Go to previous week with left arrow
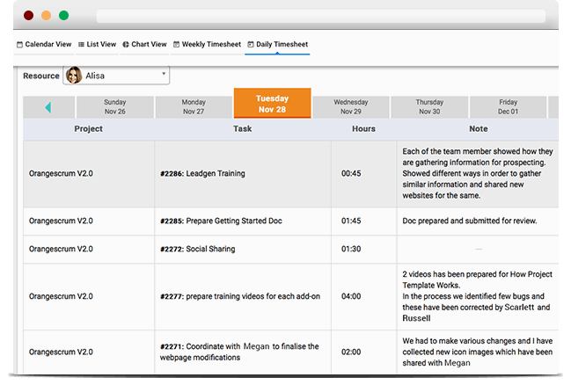This screenshot has height=392, width=571. (x=48, y=107)
